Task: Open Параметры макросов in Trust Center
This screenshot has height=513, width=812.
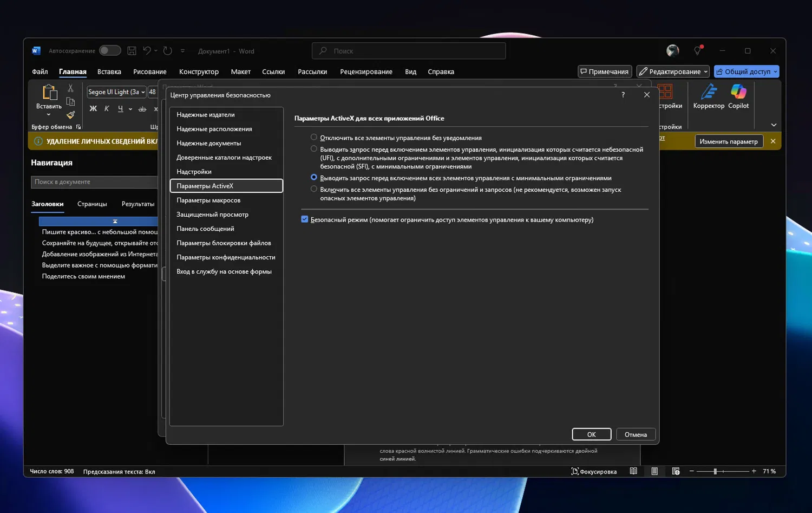Action: 226,200
